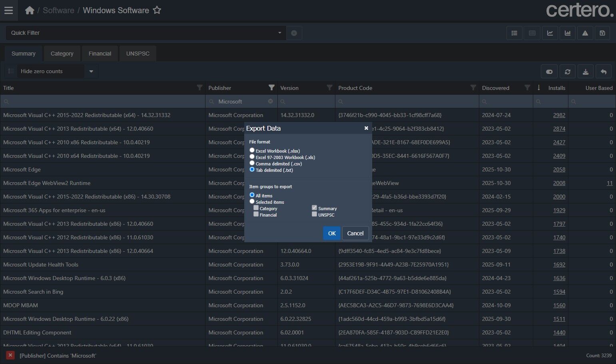This screenshot has width=616, height=364.
Task: Switch to the Financial tab
Action: [x=100, y=54]
